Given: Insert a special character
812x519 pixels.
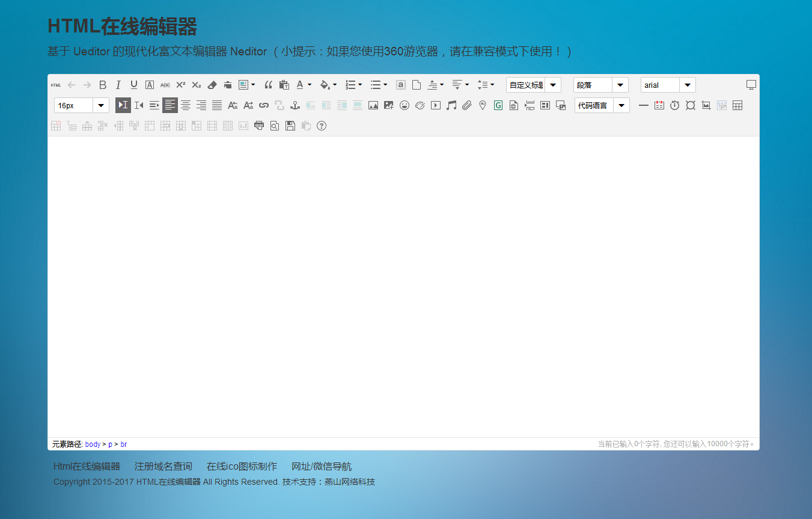Looking at the screenshot, I should tap(691, 105).
